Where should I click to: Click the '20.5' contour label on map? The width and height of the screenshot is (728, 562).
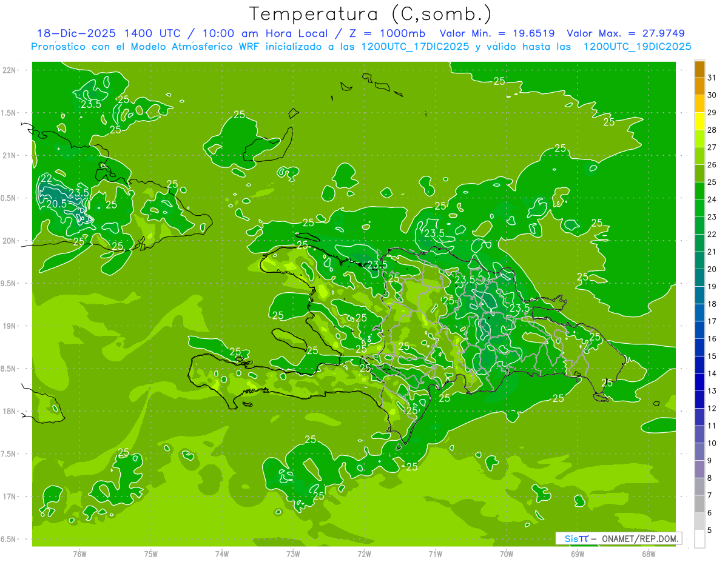[56, 204]
